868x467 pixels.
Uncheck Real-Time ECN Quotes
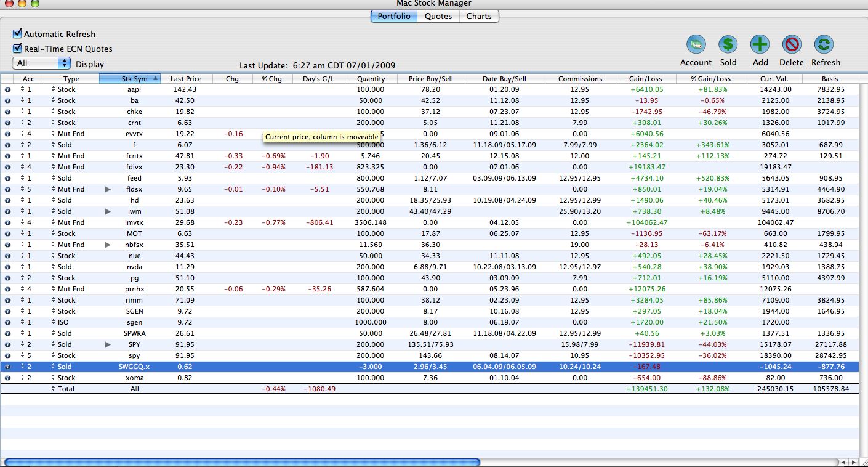[17, 48]
